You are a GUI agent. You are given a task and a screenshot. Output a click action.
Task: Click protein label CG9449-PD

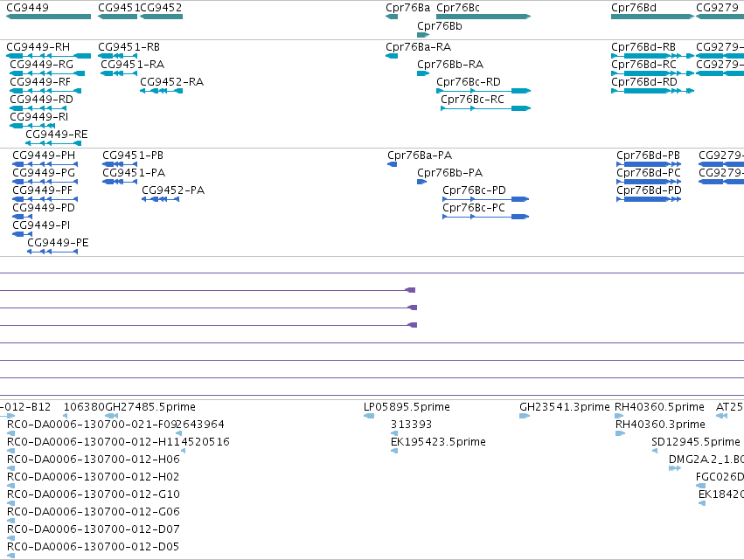(44, 208)
